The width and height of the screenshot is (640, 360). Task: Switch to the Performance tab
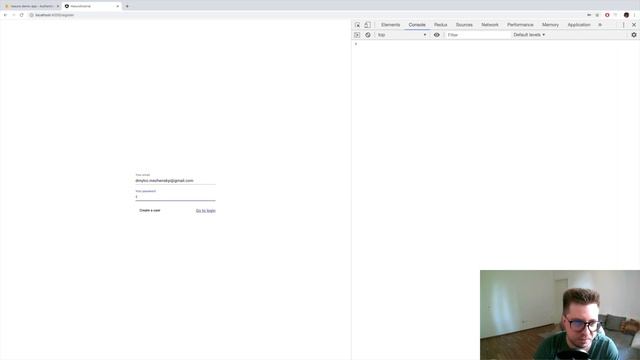pyautogui.click(x=520, y=25)
